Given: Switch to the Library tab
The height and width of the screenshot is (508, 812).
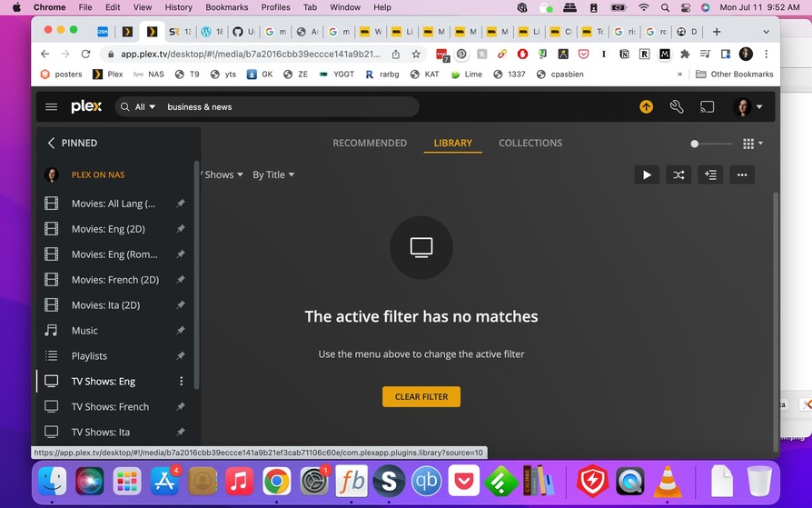Looking at the screenshot, I should click(x=452, y=143).
